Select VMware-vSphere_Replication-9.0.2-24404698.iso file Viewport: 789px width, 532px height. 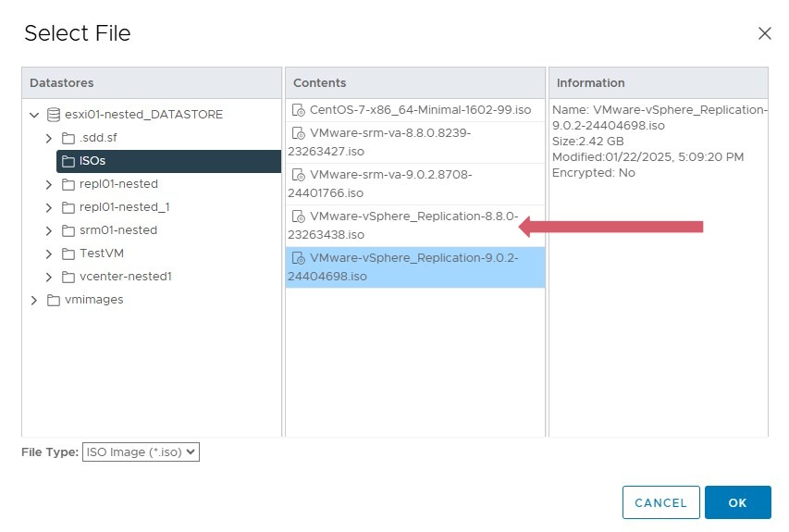click(415, 267)
